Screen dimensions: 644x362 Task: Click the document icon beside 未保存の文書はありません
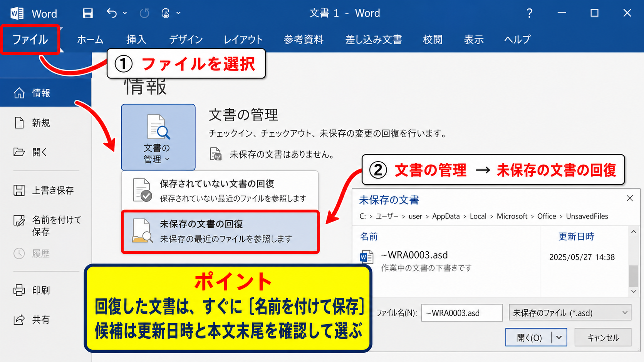tap(216, 154)
